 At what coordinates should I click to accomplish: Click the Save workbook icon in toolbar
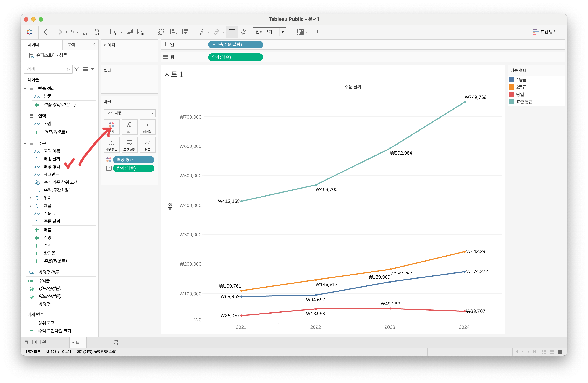click(x=85, y=32)
